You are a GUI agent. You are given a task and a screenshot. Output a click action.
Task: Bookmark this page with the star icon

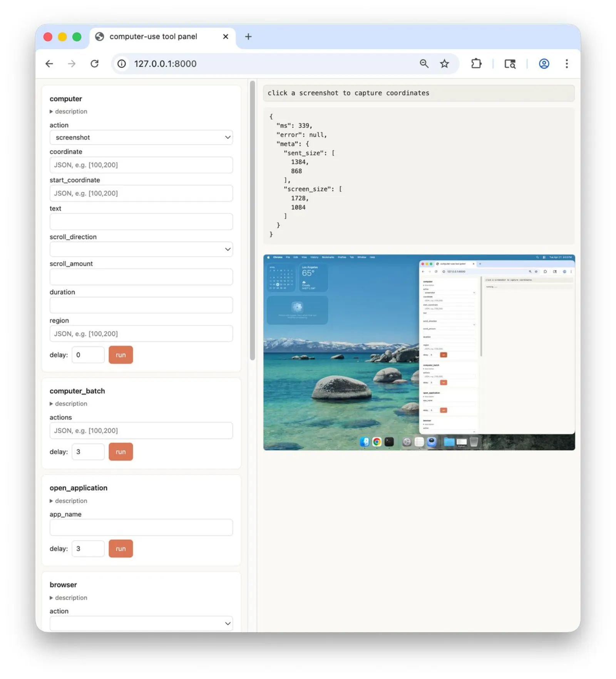pyautogui.click(x=445, y=64)
